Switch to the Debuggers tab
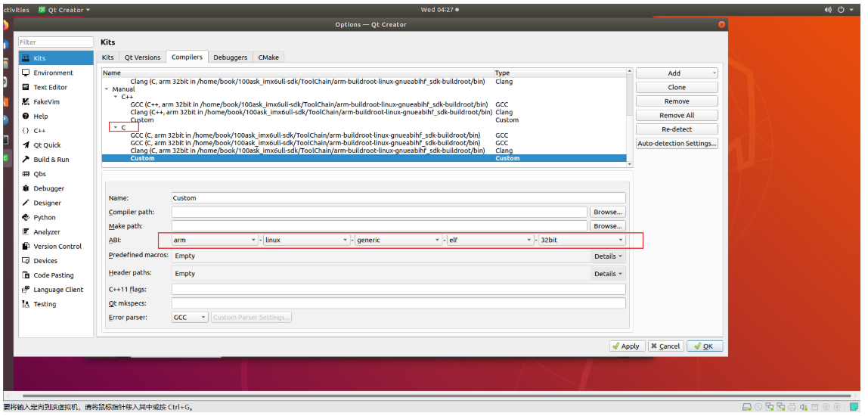 pos(230,57)
